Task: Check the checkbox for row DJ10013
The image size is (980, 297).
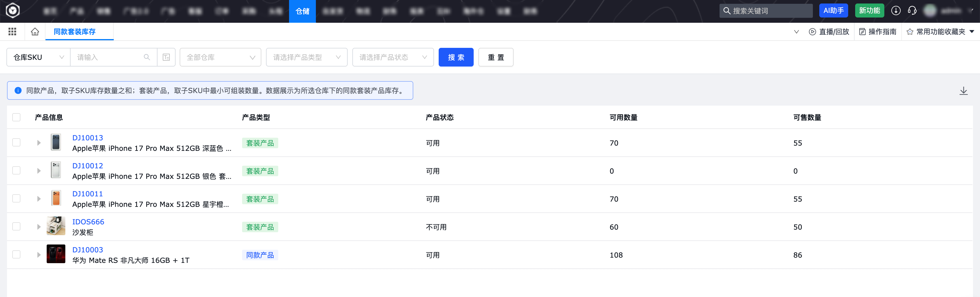Action: pos(16,142)
